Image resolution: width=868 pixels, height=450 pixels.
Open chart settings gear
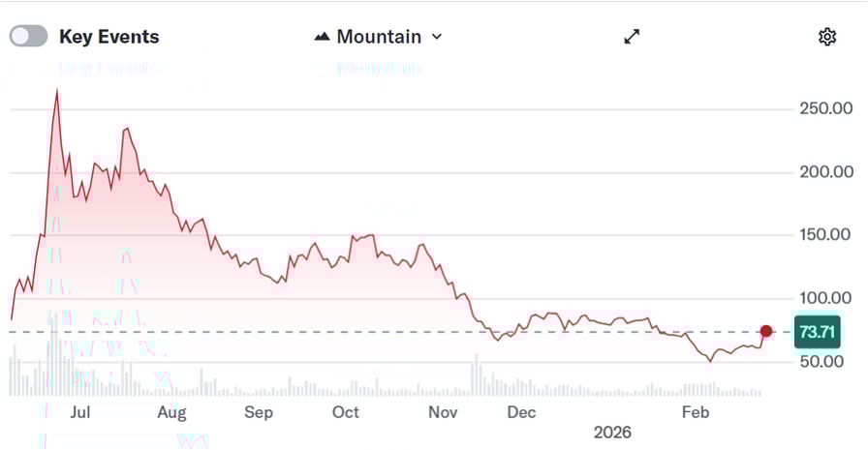coord(827,37)
